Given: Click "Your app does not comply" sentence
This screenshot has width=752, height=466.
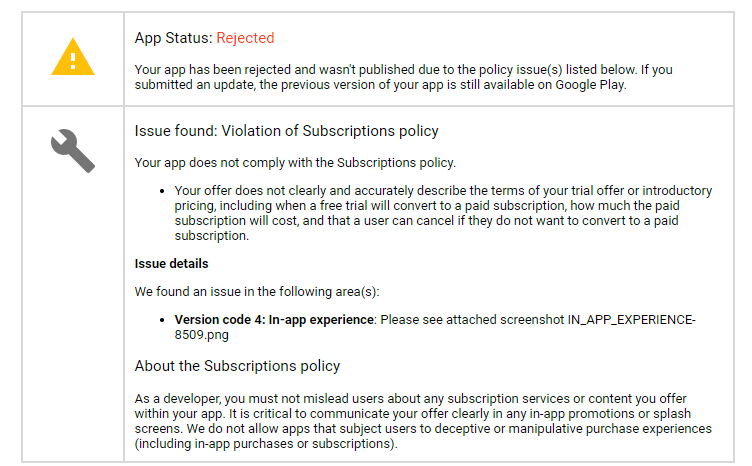Looking at the screenshot, I should 295,163.
